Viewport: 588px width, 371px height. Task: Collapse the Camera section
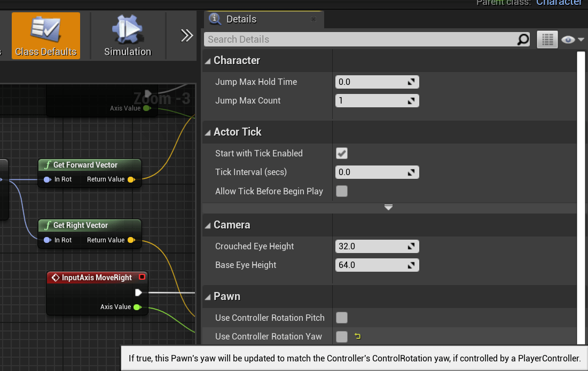[x=208, y=226]
